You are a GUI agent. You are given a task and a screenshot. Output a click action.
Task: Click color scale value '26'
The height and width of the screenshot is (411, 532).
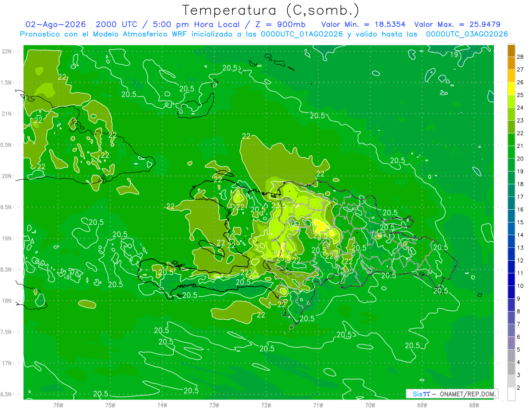click(x=520, y=82)
